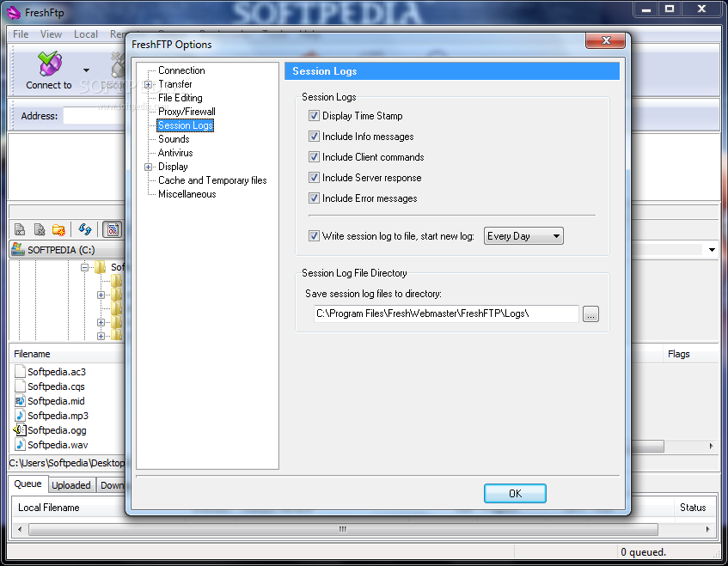
Task: Click the Address input field
Action: [x=95, y=116]
